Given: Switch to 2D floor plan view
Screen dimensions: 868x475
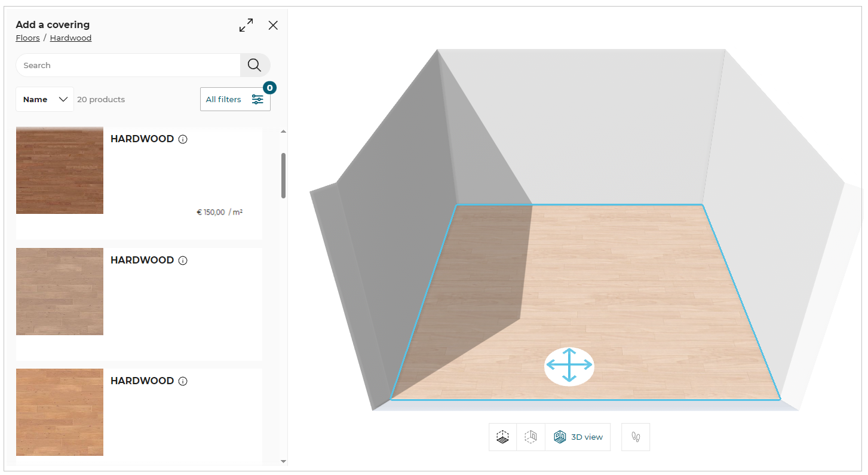Looking at the screenshot, I should 502,437.
